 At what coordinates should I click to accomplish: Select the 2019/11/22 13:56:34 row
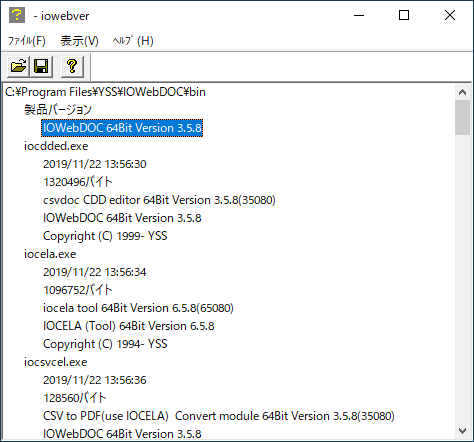tap(95, 272)
